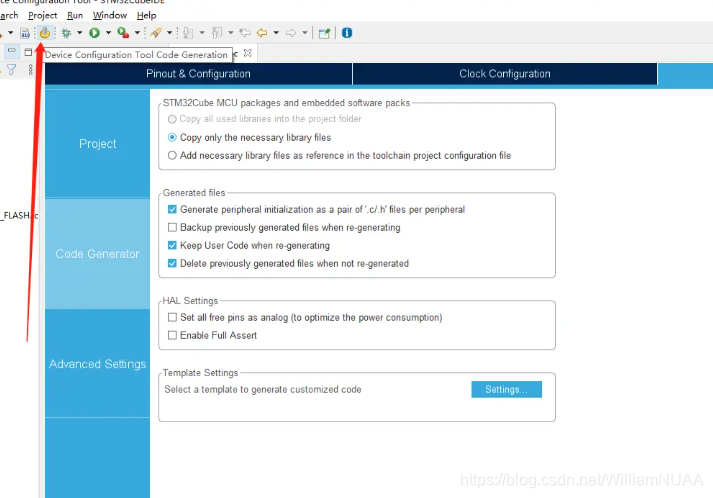Viewport: 713px width, 498px height.
Task: Open the binary file icon in toolbar
Action: (x=25, y=33)
